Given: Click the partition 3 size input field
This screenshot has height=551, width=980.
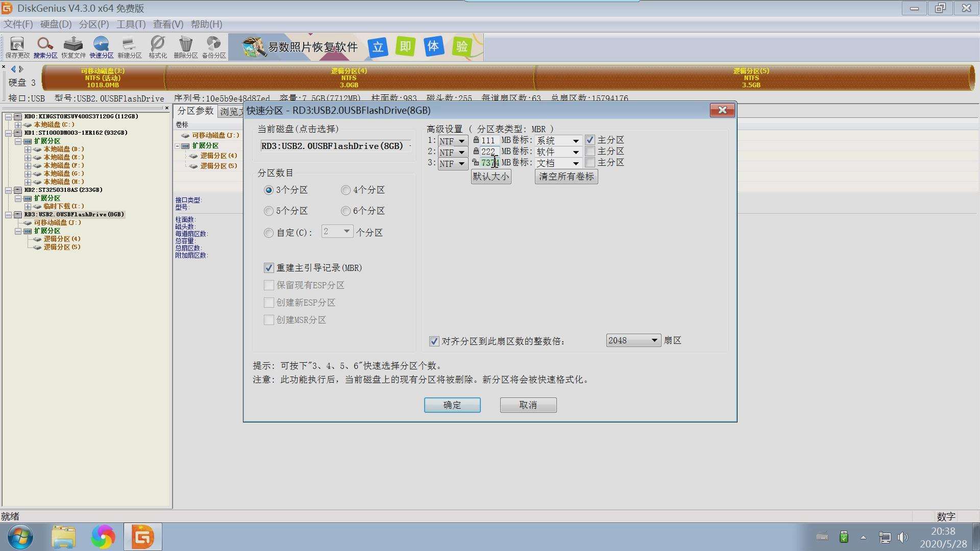Looking at the screenshot, I should tap(489, 163).
